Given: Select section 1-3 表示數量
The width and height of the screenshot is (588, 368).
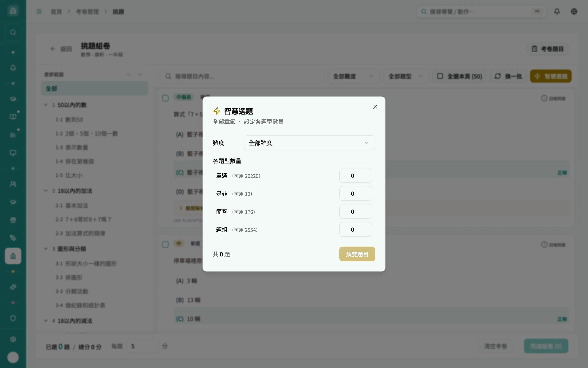Looking at the screenshot, I should (72, 147).
